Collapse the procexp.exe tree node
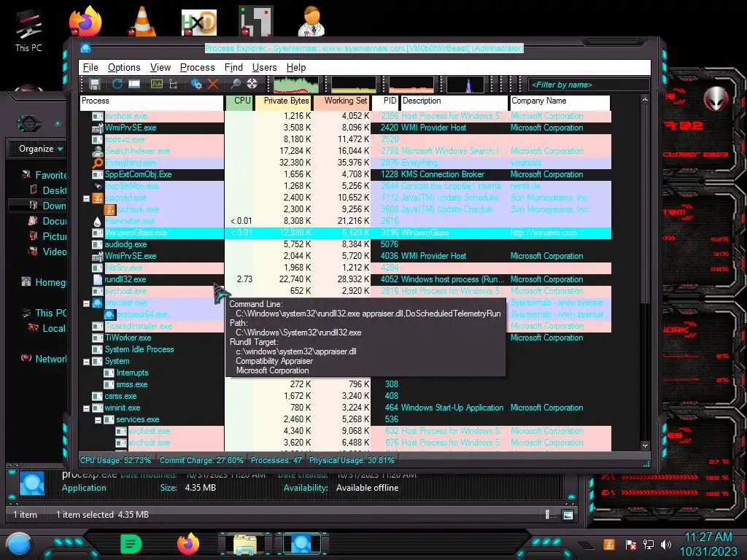747x560 pixels. coord(86,303)
